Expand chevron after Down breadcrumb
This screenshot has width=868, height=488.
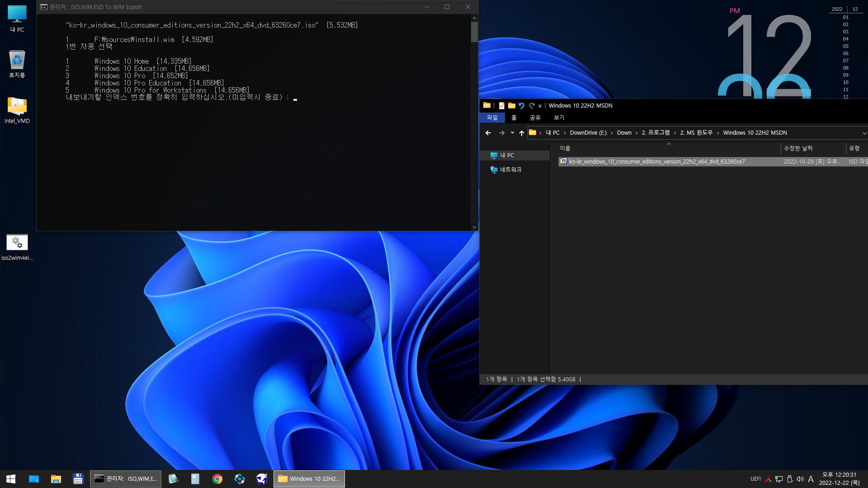(x=637, y=133)
